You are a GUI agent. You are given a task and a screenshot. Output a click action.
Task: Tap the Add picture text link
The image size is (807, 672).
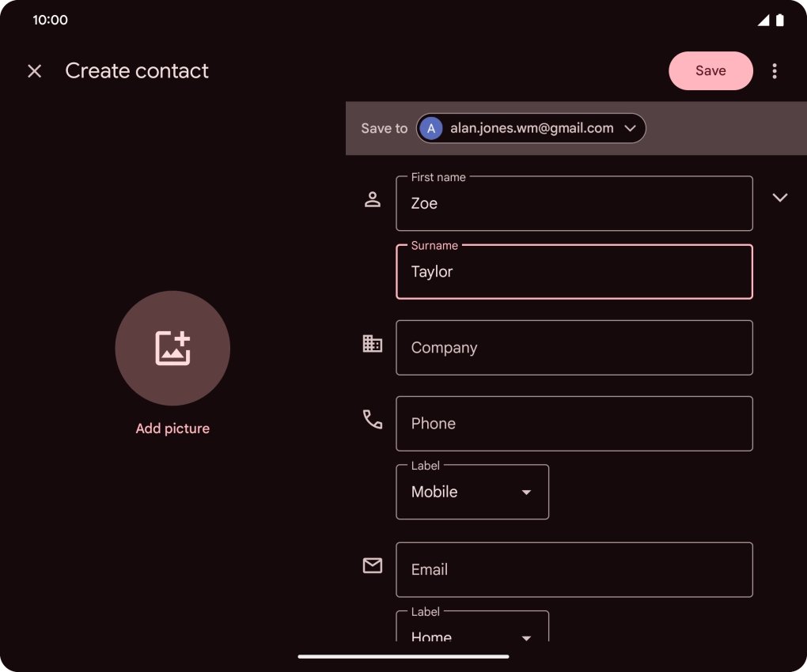tap(172, 428)
